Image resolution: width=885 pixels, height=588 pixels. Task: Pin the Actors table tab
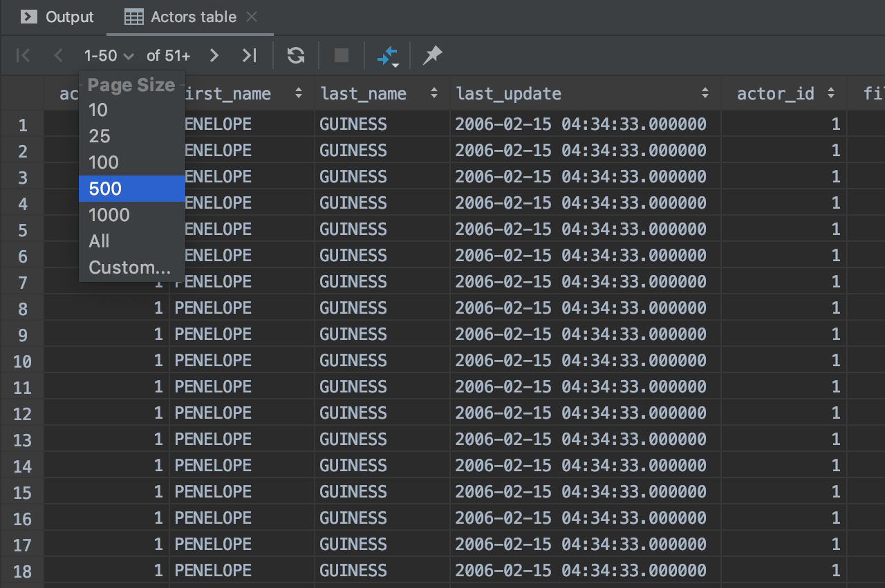[x=432, y=55]
